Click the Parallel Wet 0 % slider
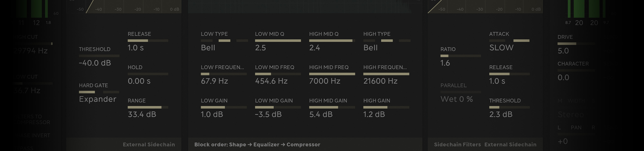The height and width of the screenshot is (151, 644). pos(460,92)
